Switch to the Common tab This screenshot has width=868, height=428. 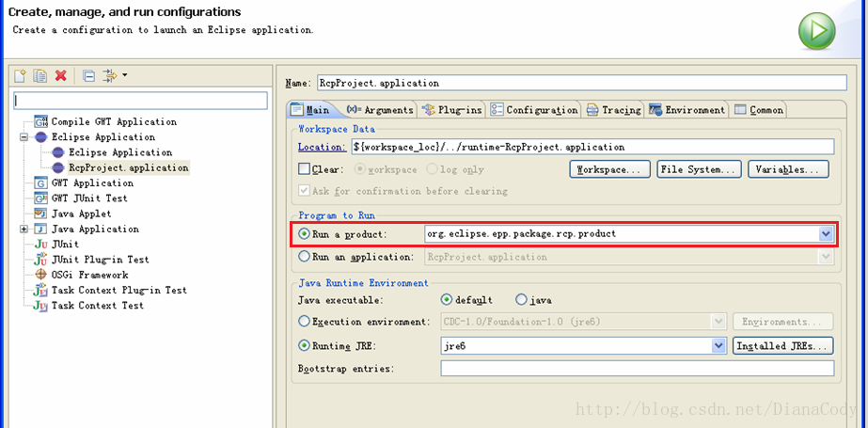point(758,110)
